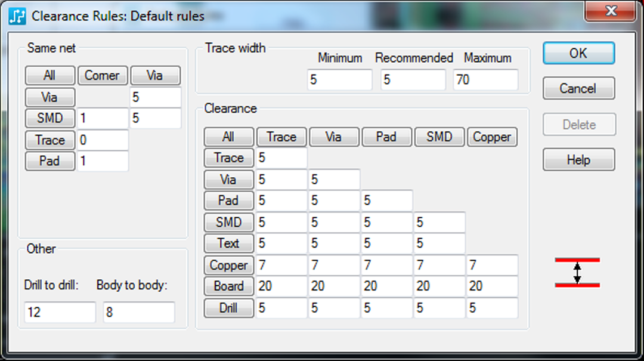Select the Copper-to-Trace clearance field

click(x=281, y=265)
